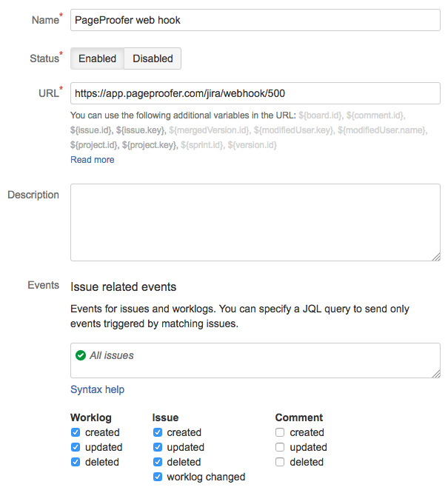Click inside the Description text area
The image size is (448, 493).
(x=255, y=222)
